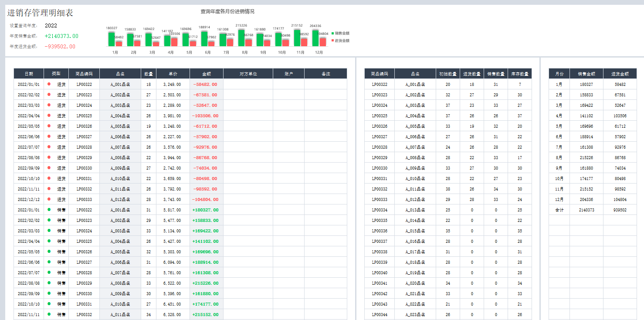Viewport: 644px width, 320px height.
Task: Click the green dot in the 2022/01/01 销售 row
Action: click(x=49, y=209)
